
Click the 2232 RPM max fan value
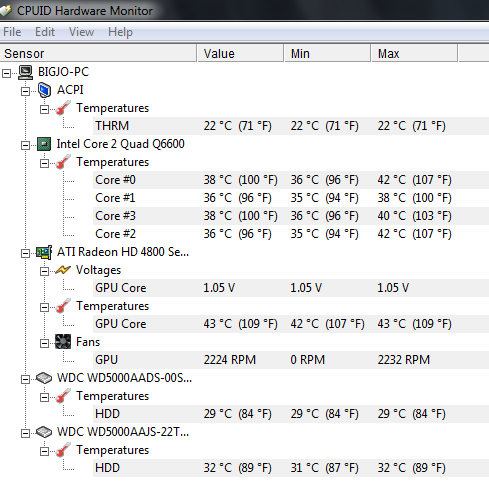[x=404, y=360]
